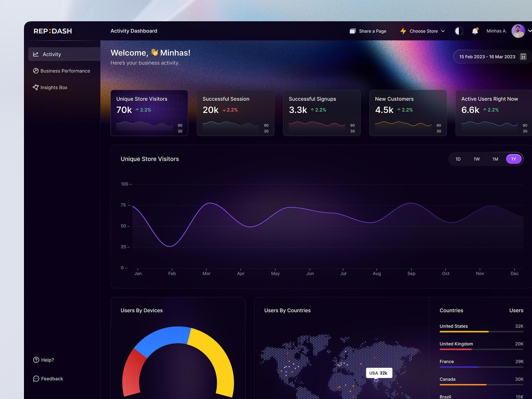This screenshot has height=399, width=532.
Task: Click the USA 32k map tooltip
Action: pyautogui.click(x=379, y=373)
